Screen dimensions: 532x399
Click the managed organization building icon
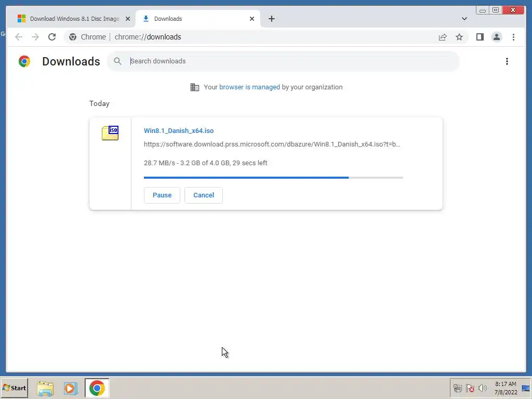point(195,87)
